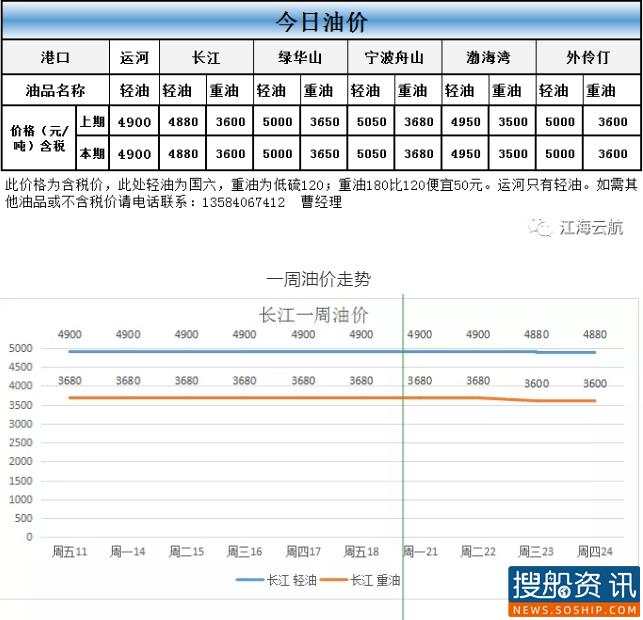This screenshot has height=620, width=643.
Task: Click the 长江一周油价 chart title
Action: (314, 315)
